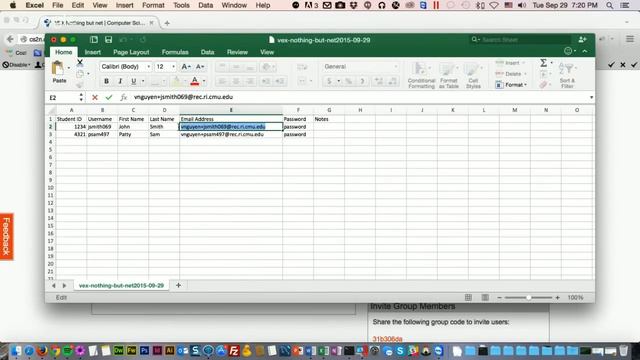Viewport: 640px width, 360px height.
Task: Switch to the Insert ribbon tab
Action: pyautogui.click(x=93, y=52)
